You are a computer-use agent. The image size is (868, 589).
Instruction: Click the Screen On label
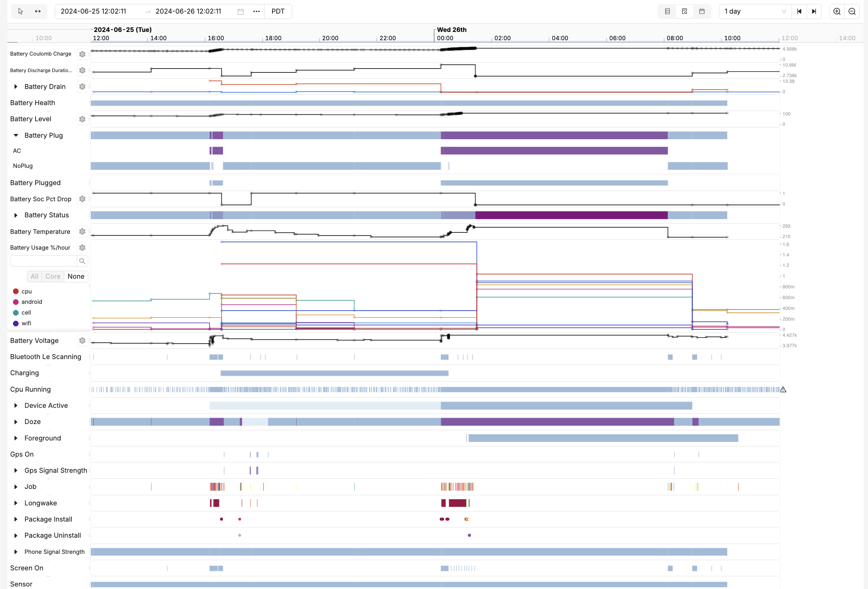tap(27, 568)
